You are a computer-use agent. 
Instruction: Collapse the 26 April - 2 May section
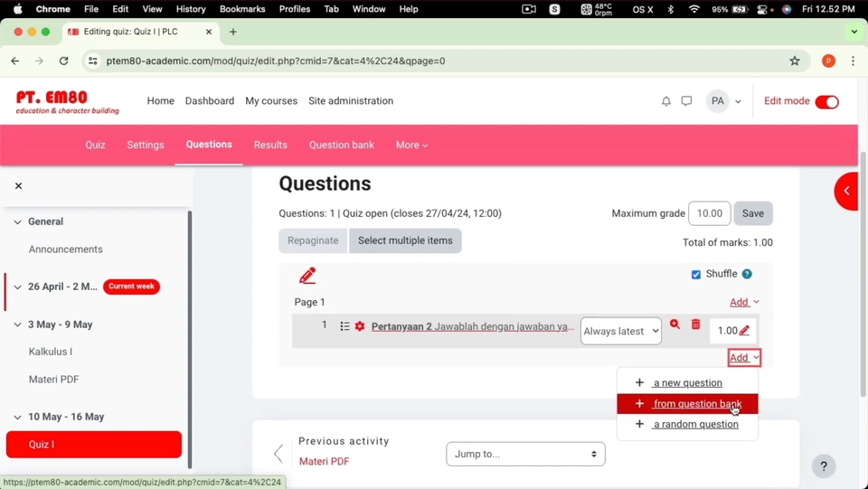click(x=17, y=287)
